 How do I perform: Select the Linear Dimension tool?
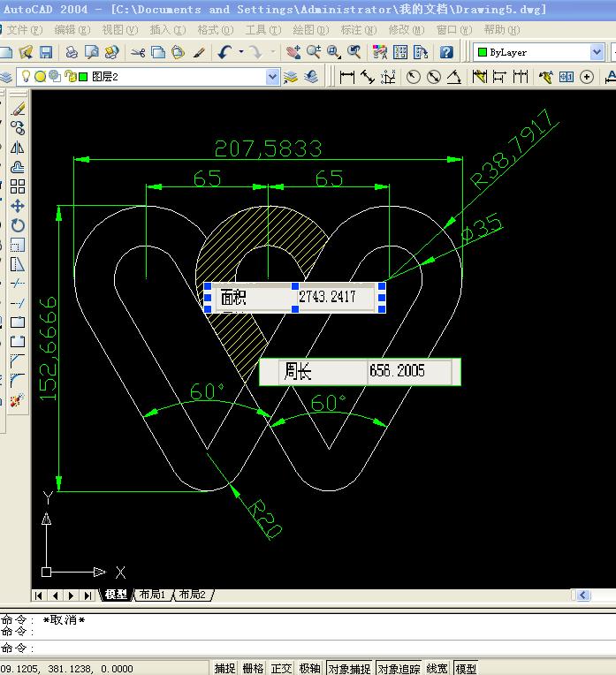(x=347, y=77)
